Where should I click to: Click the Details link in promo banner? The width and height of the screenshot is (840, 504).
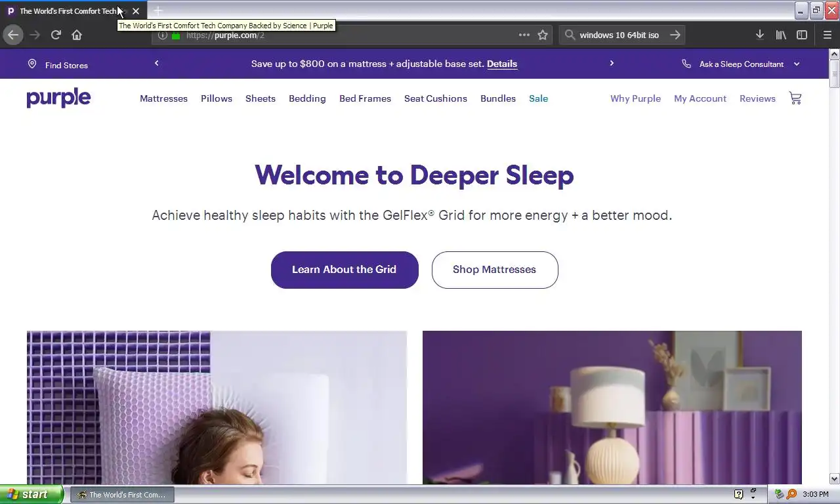502,64
